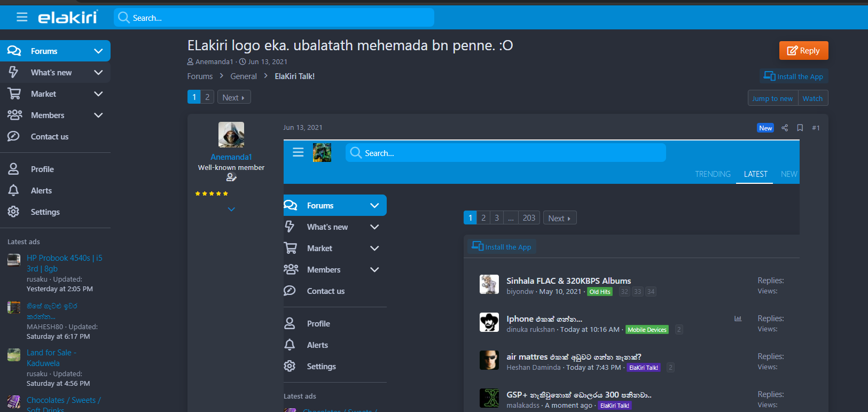Image resolution: width=868 pixels, height=412 pixels.
Task: Open the hamburger menu beside elakiri logo
Action: click(x=22, y=17)
